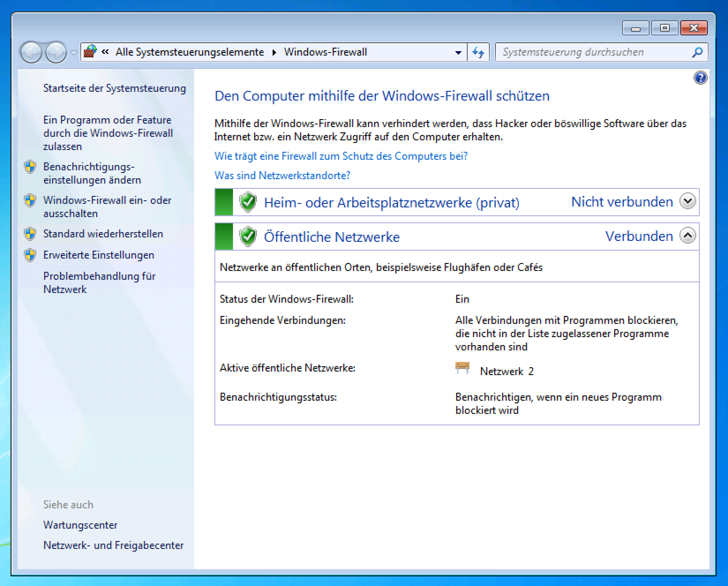
Task: Open Wie trägt eine Firewall zum Schutz bei
Action: click(x=340, y=156)
